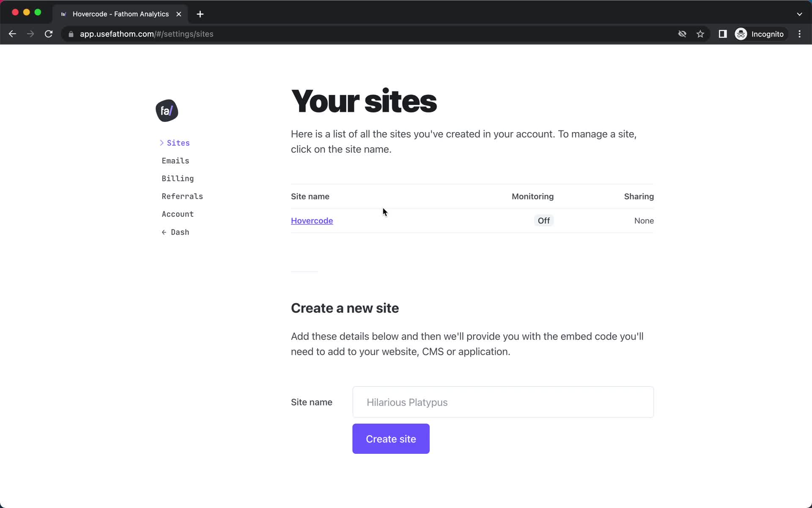
Task: Click the browser back navigation arrow
Action: (12, 34)
